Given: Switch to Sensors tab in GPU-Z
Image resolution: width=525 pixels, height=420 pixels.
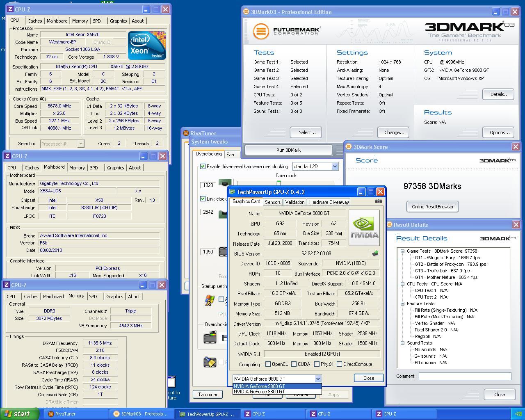Looking at the screenshot, I should [273, 202].
